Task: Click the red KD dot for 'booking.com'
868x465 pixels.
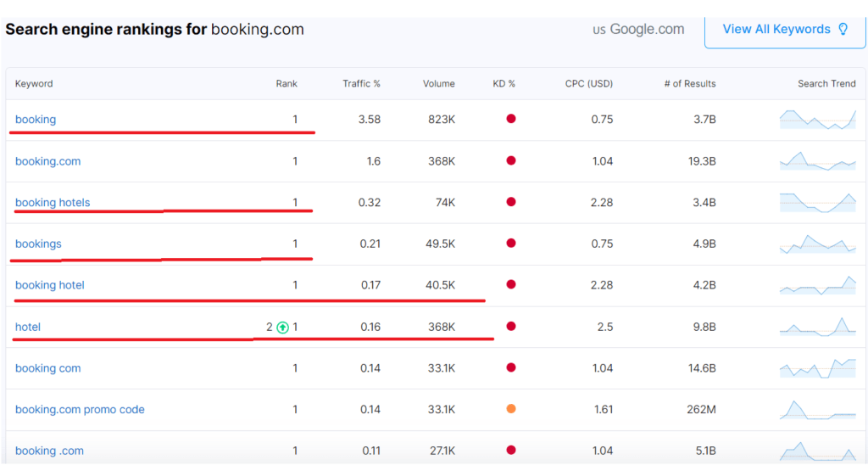Action: tap(511, 160)
